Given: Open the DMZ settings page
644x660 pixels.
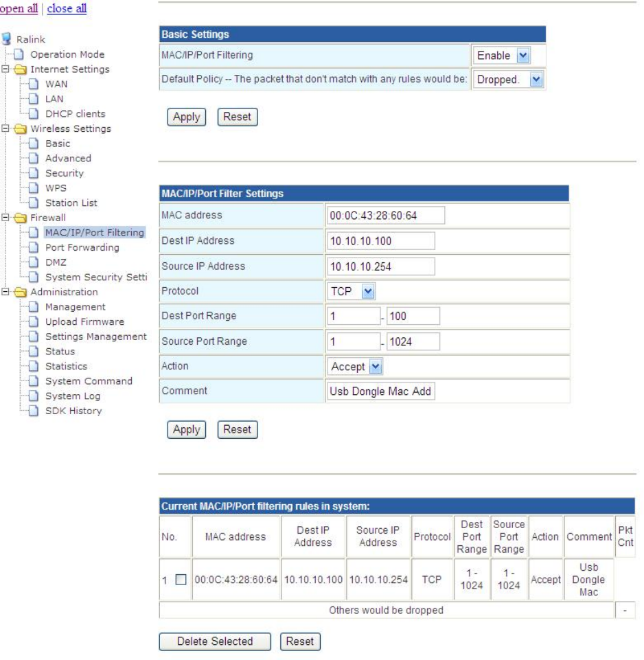Looking at the screenshot, I should coord(56,262).
